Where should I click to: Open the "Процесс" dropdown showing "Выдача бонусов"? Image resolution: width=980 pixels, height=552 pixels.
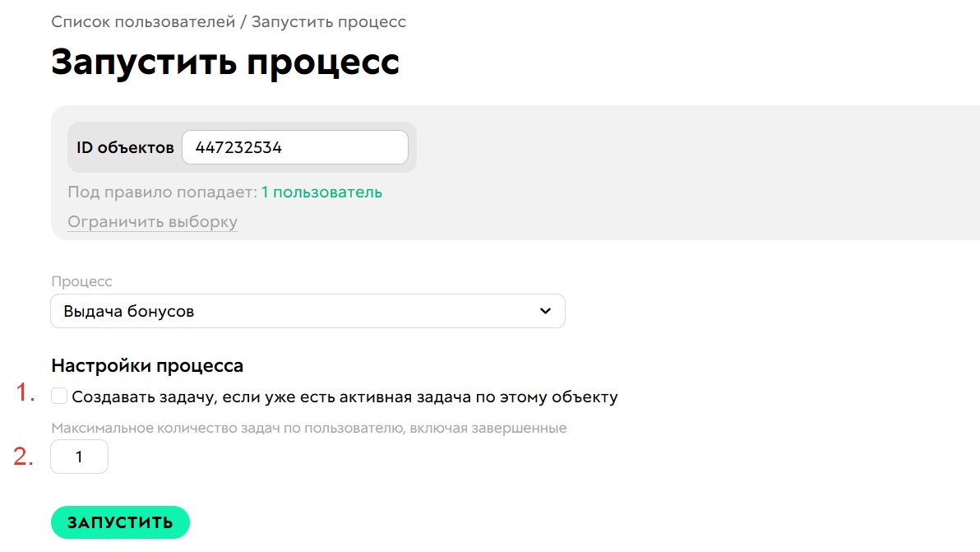pos(307,311)
